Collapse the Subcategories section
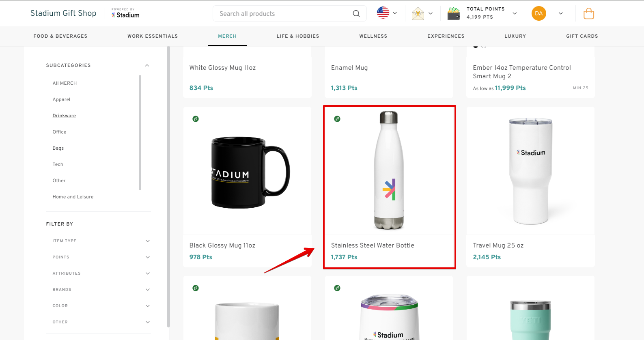Image resolution: width=644 pixels, height=340 pixels. pyautogui.click(x=147, y=65)
